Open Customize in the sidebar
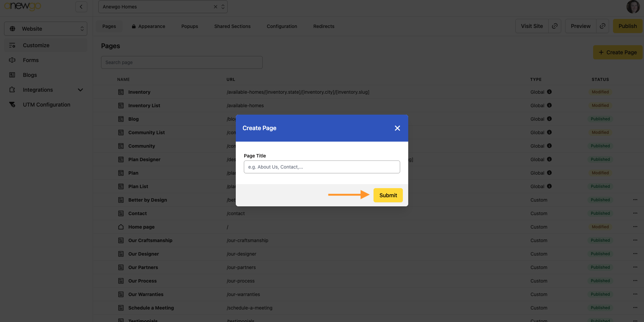 (45, 45)
